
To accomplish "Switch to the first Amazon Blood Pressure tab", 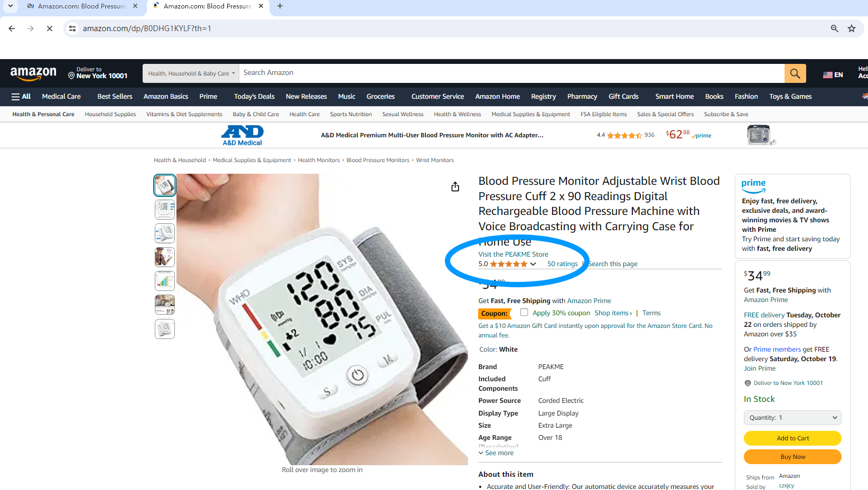I will click(x=82, y=6).
